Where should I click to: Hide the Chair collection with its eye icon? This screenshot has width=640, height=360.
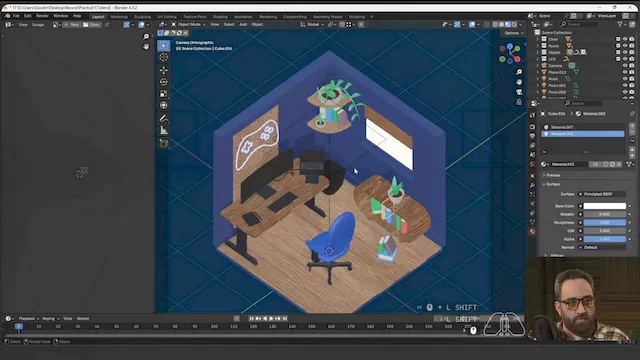[625, 39]
